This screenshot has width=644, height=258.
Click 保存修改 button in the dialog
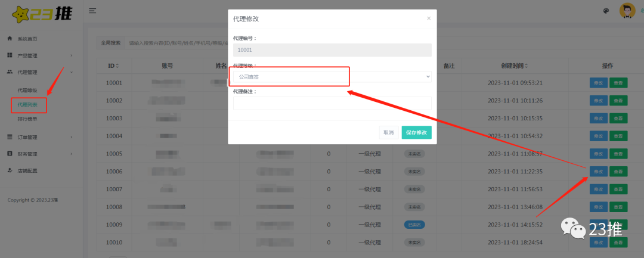click(x=416, y=132)
